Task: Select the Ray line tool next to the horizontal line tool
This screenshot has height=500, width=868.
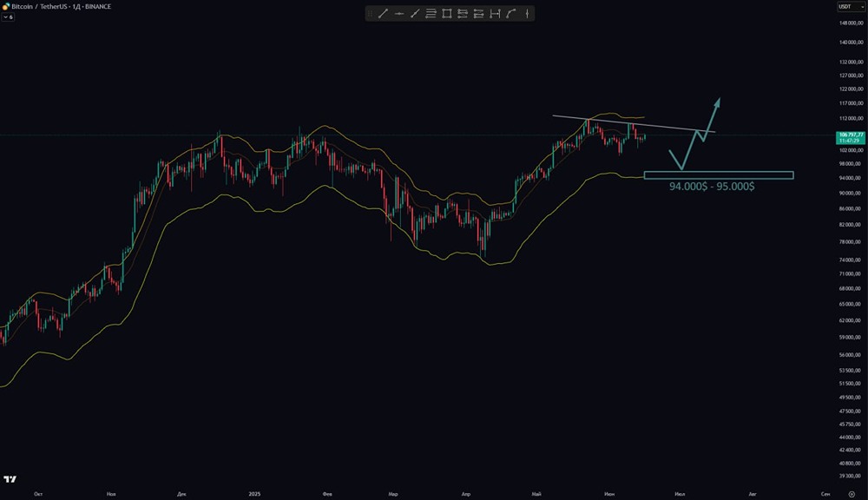Action: click(x=415, y=14)
